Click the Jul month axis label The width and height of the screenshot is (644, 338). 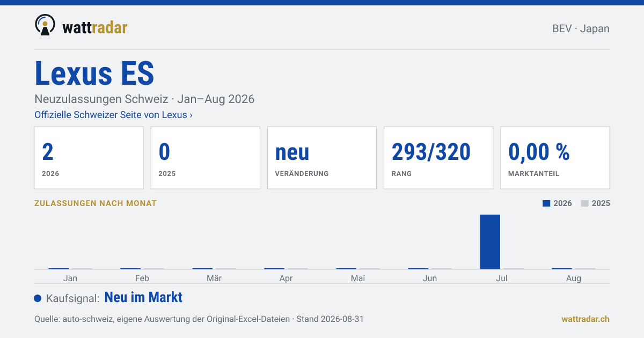(502, 278)
